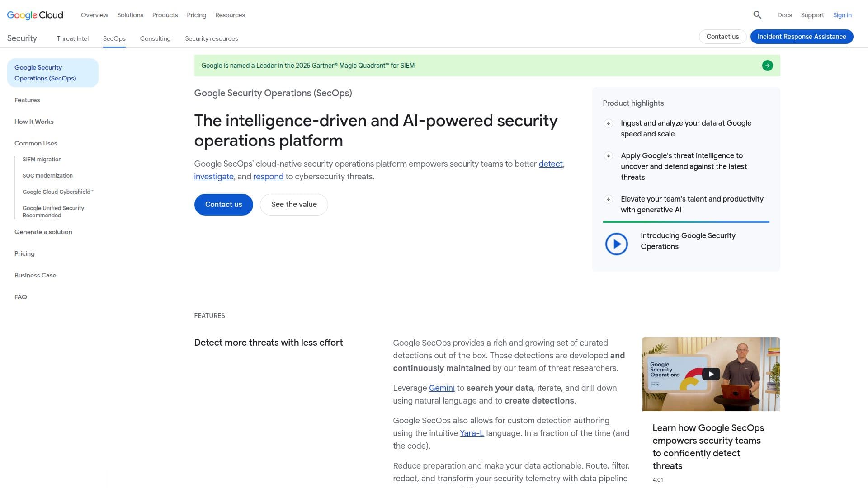Open the Yara-L link
The image size is (868, 488).
472,433
